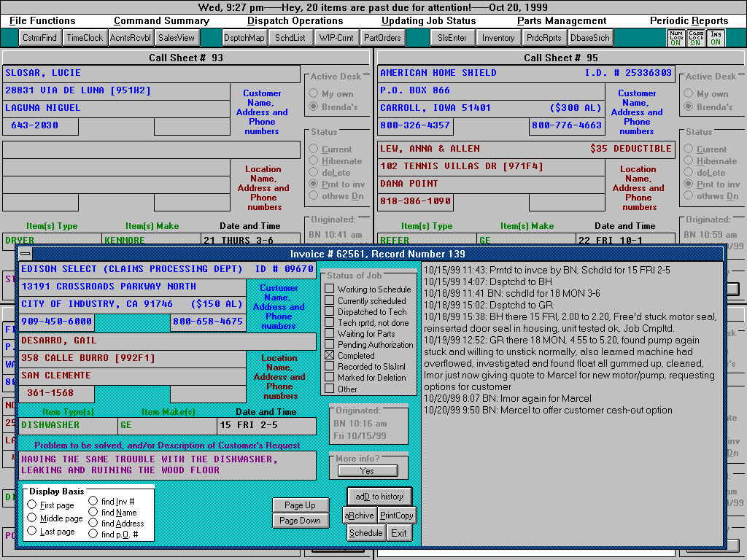Click the Yes button under More info
Image resolution: width=747 pixels, height=560 pixels.
pyautogui.click(x=367, y=471)
